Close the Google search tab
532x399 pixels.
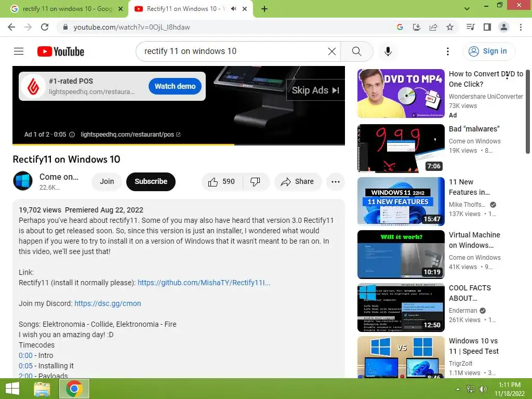pos(121,9)
